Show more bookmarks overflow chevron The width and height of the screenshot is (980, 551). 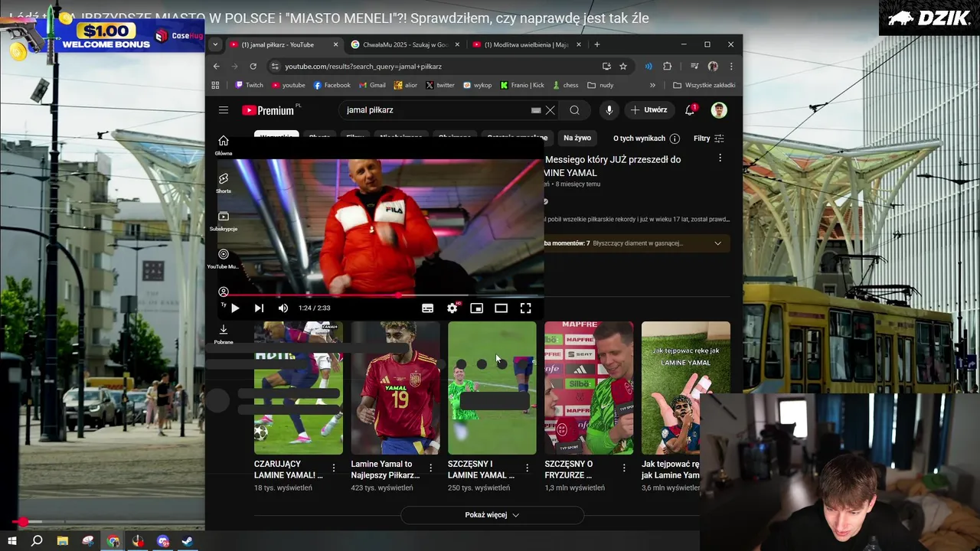[x=652, y=85]
